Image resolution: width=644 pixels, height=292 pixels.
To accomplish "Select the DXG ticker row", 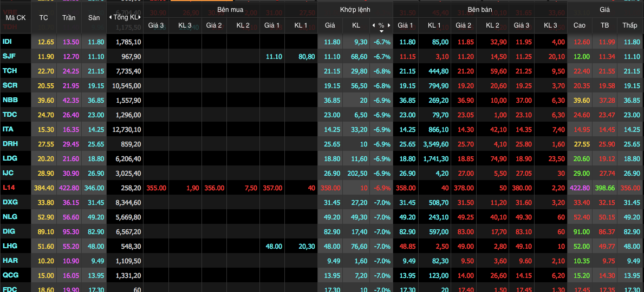I will pos(10,202).
